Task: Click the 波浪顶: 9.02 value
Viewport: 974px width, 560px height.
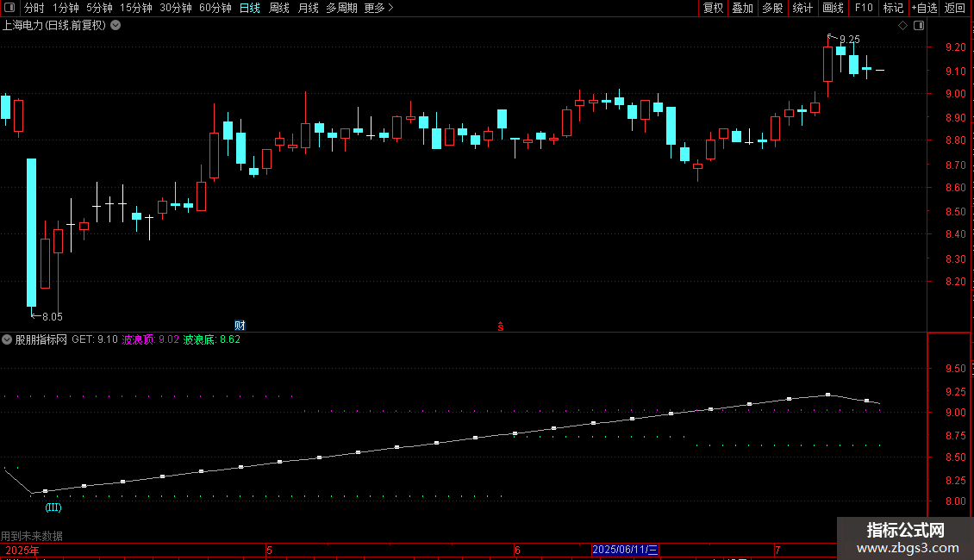Action: [x=150, y=339]
